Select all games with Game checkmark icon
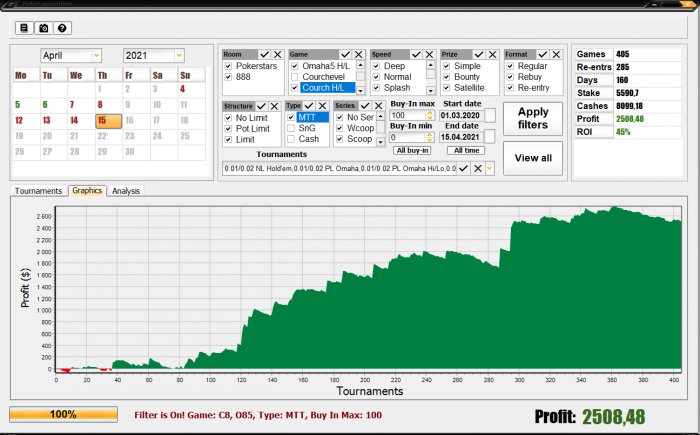700x435 pixels. click(x=346, y=54)
